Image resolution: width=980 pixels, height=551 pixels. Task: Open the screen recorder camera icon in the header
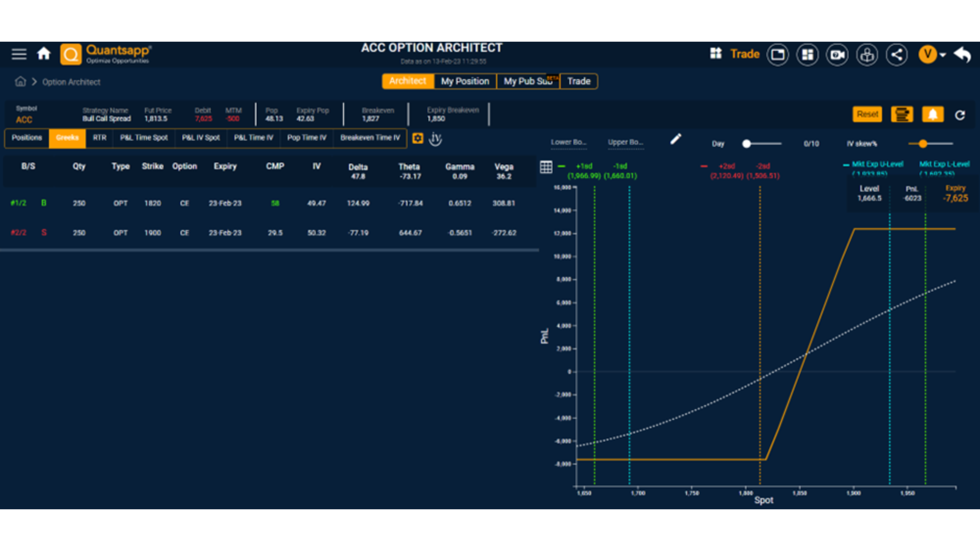click(837, 54)
